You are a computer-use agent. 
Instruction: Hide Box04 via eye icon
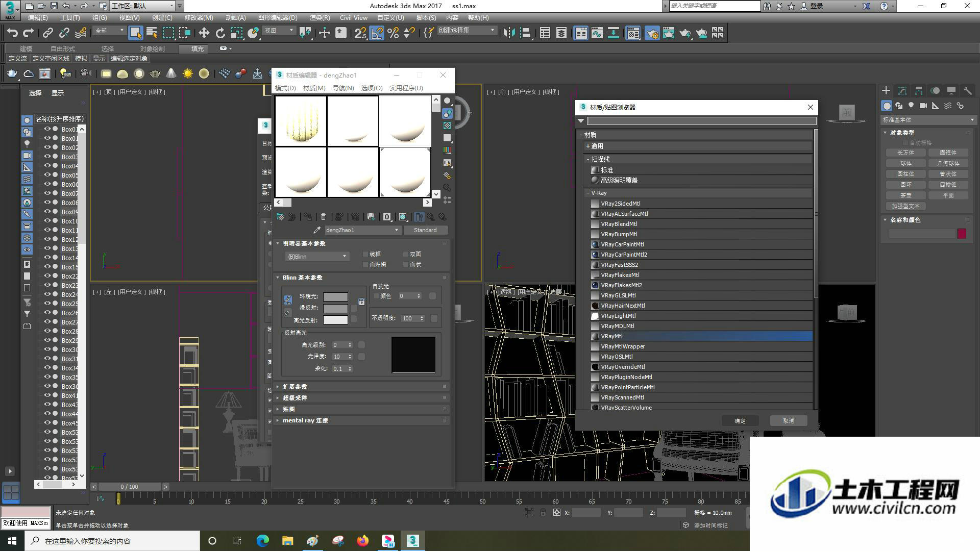[x=47, y=166]
